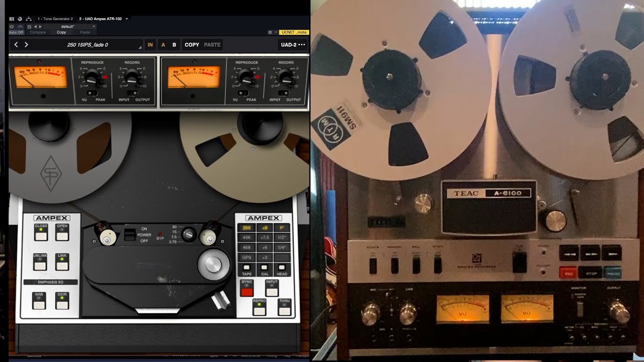Click the UCNET remote button
Screen dimensions: 644x362
[293, 32]
